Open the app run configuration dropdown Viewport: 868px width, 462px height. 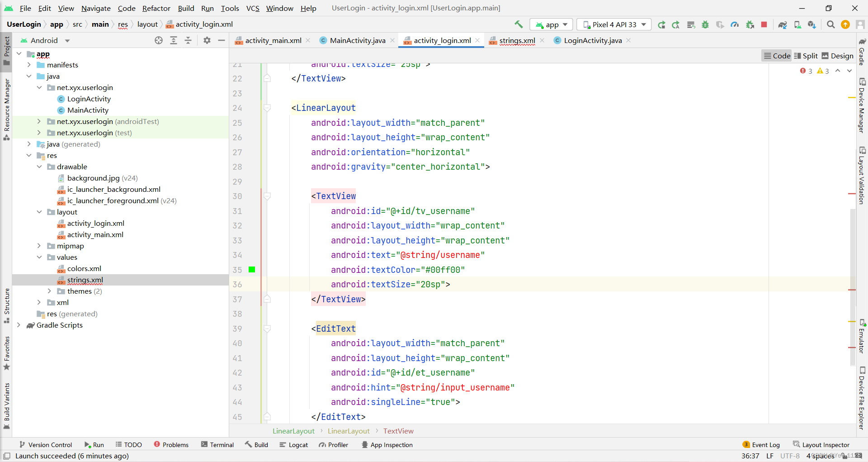pos(552,24)
